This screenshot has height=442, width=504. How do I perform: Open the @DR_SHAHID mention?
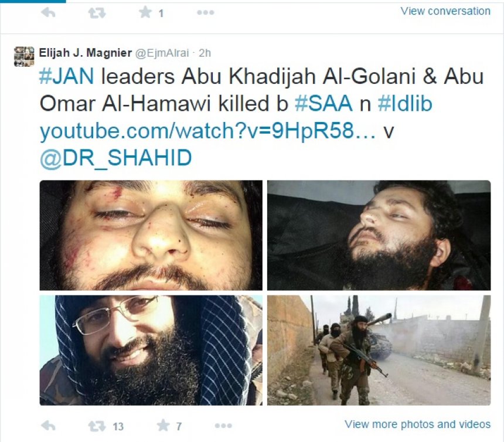coord(115,158)
